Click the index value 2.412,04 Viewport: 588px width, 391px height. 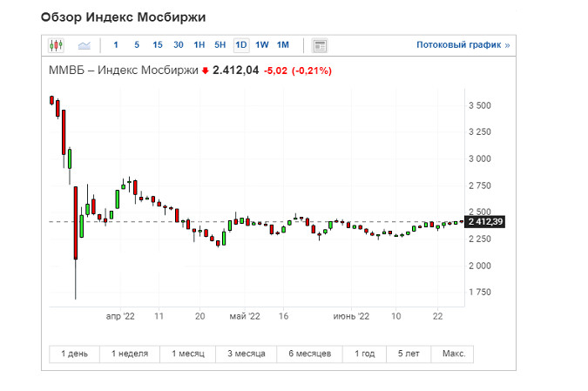click(235, 71)
